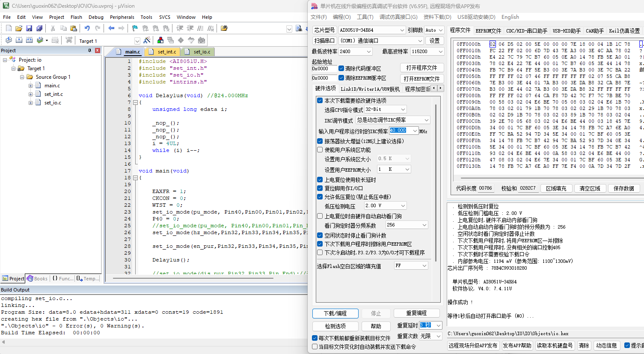
Task: Click the 打开程序文件 button
Action: pyautogui.click(x=422, y=68)
